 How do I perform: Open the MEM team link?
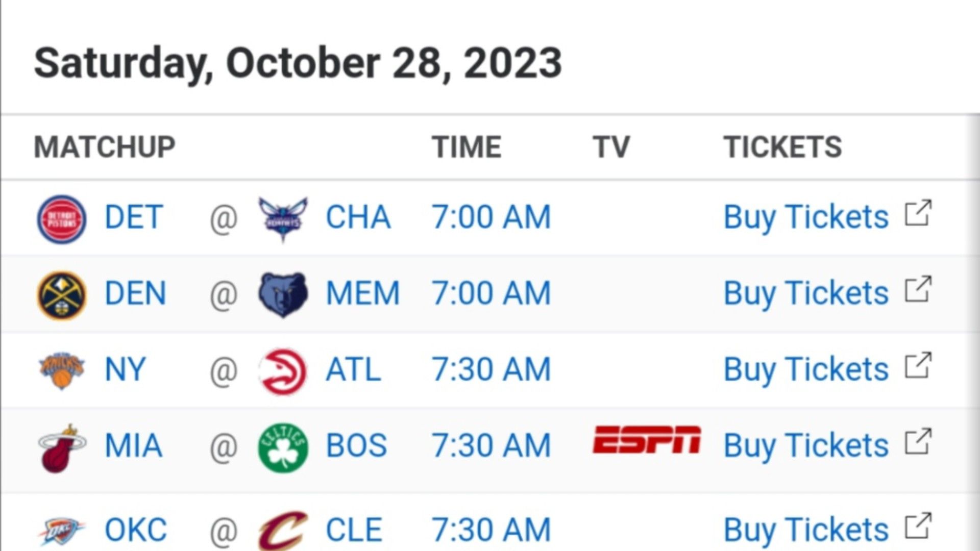(362, 293)
